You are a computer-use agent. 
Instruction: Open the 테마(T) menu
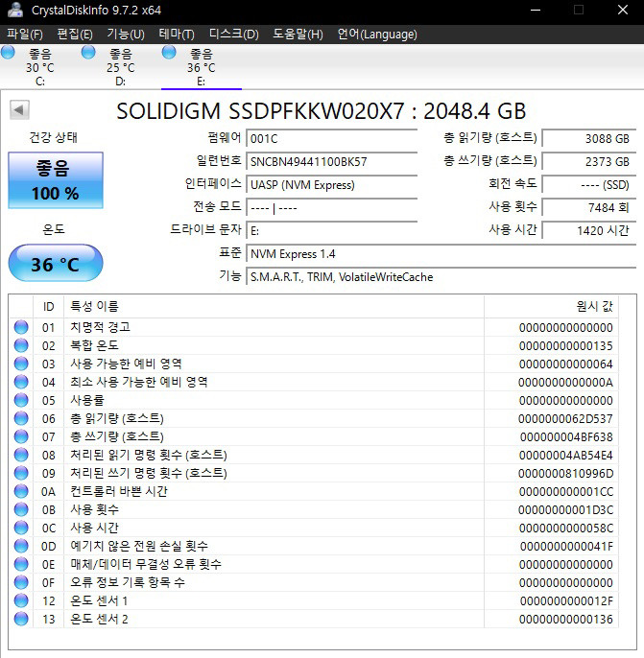(x=177, y=34)
